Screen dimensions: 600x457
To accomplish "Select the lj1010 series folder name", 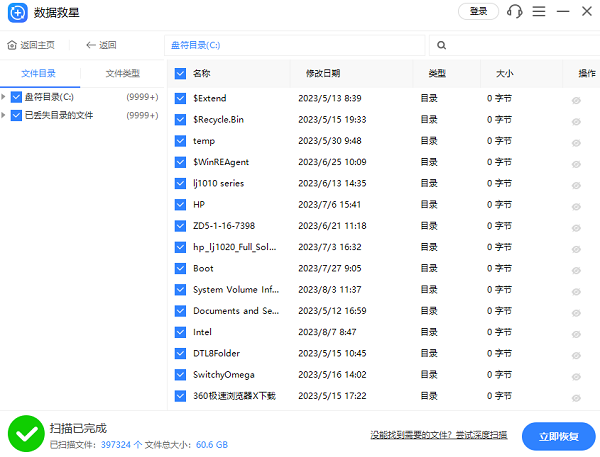I will click(x=218, y=183).
